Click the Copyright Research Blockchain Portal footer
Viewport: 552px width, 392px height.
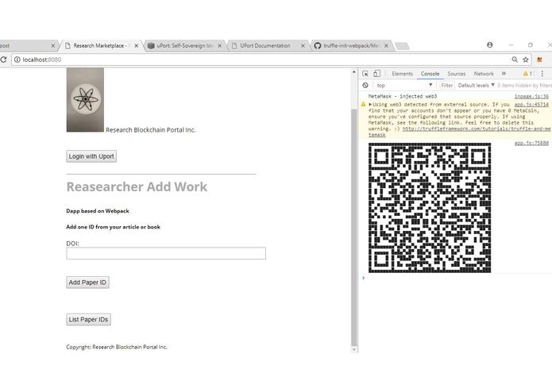[117, 347]
